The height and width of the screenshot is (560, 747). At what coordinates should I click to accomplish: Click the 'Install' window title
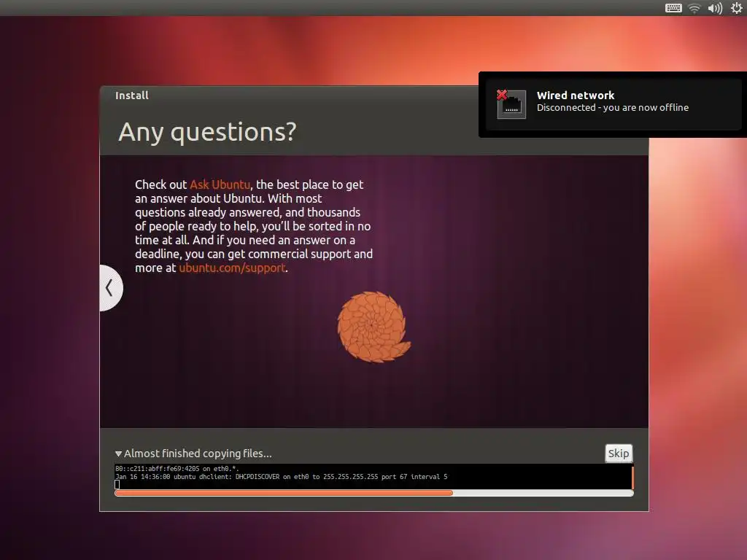(132, 96)
